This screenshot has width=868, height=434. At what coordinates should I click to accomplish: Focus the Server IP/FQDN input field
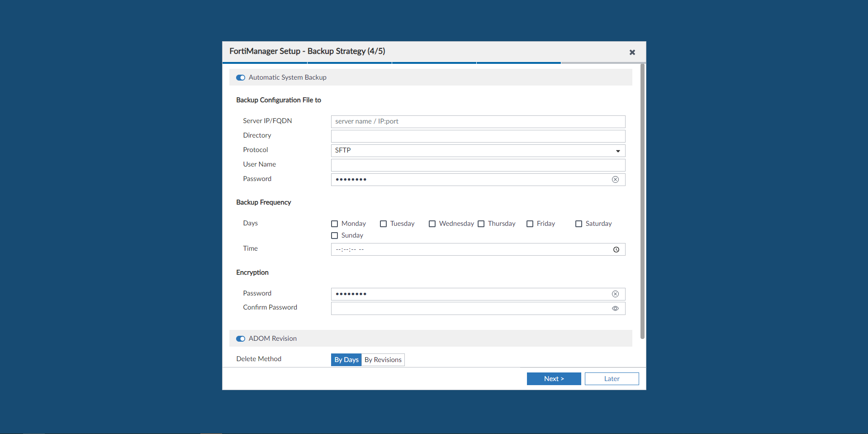tap(478, 122)
